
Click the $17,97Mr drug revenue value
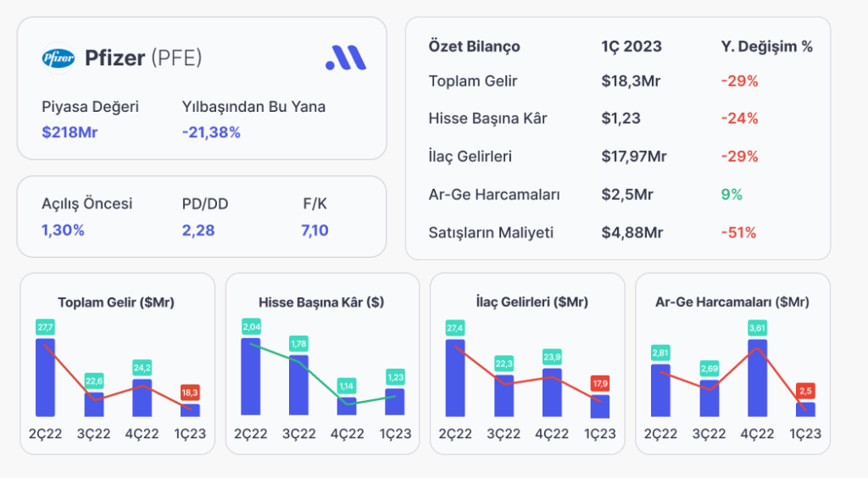(634, 157)
